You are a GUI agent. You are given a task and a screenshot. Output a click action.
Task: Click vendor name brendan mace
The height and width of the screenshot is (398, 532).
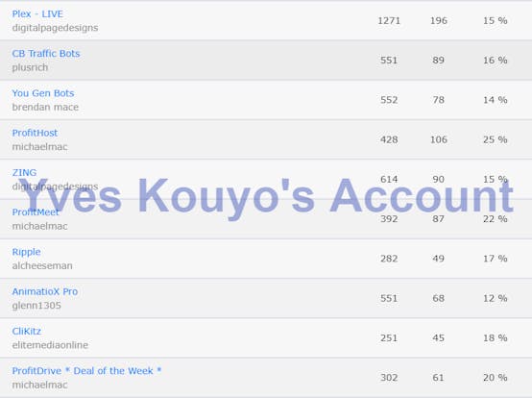point(45,108)
